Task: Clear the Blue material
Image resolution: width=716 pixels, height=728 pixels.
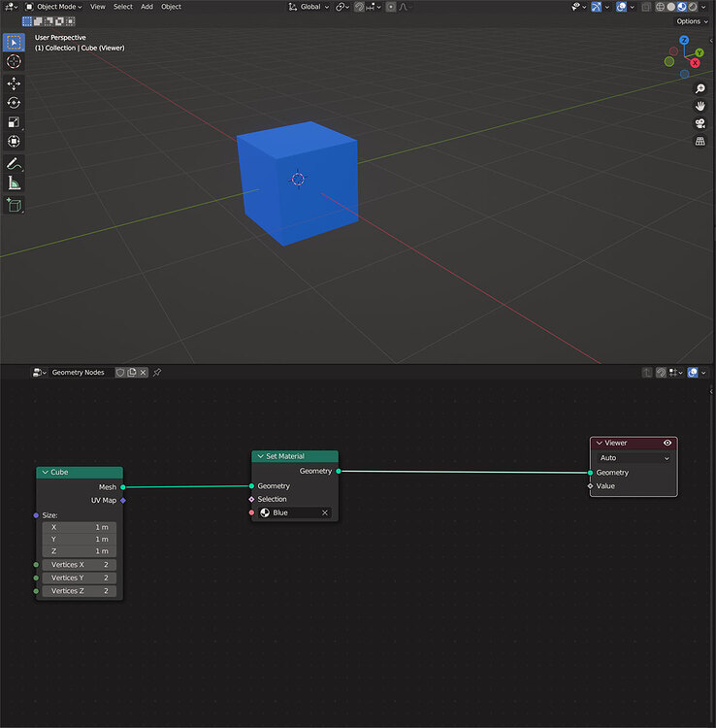Action: pyautogui.click(x=325, y=513)
